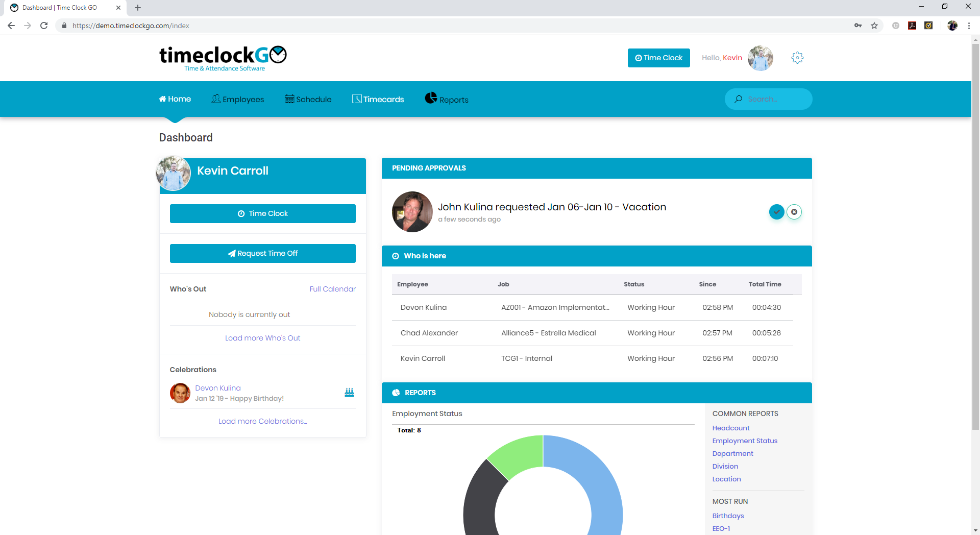Click John Kulina's photo in pending approvals
980x535 pixels.
[412, 212]
